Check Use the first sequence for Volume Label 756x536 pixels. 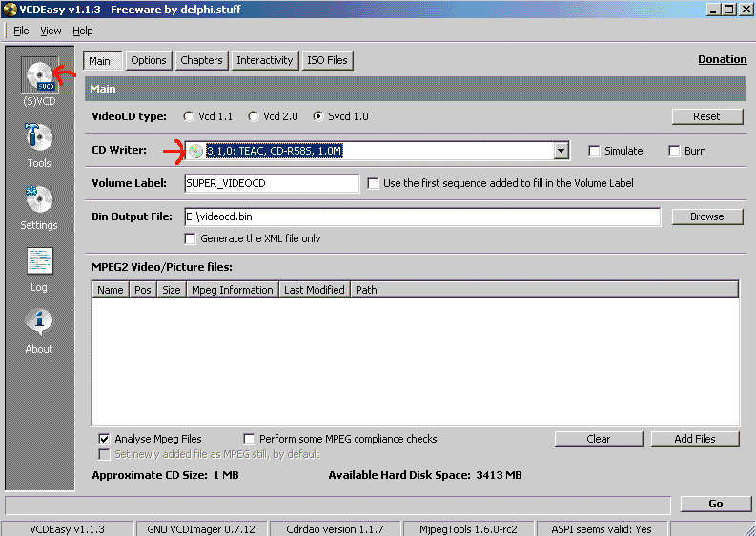click(373, 183)
